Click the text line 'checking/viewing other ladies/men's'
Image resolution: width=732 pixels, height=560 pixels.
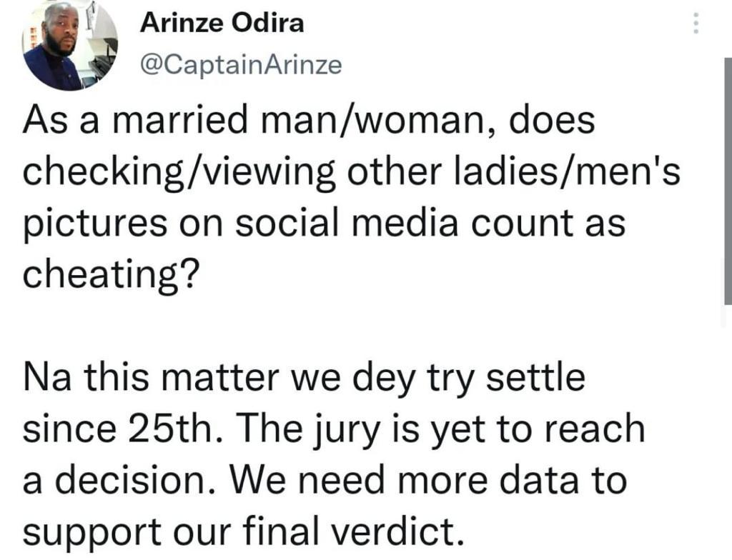pyautogui.click(x=352, y=172)
